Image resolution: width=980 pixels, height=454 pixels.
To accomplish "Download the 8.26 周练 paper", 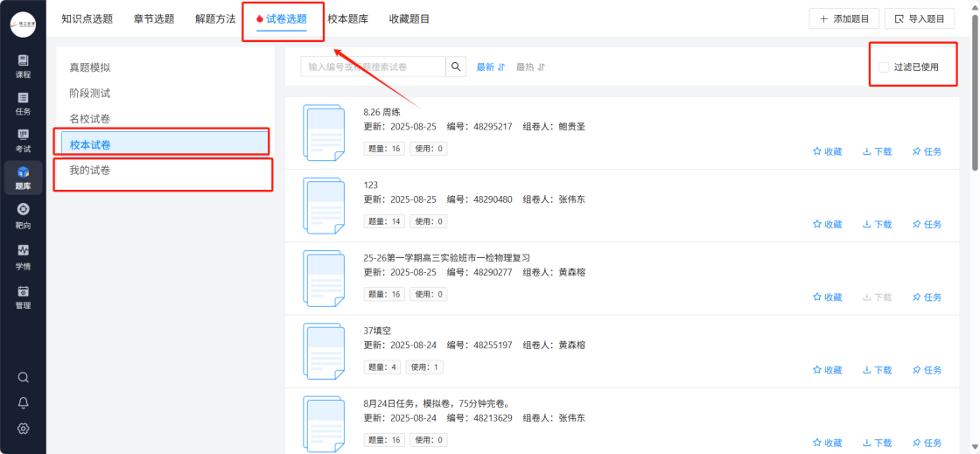I will click(877, 151).
